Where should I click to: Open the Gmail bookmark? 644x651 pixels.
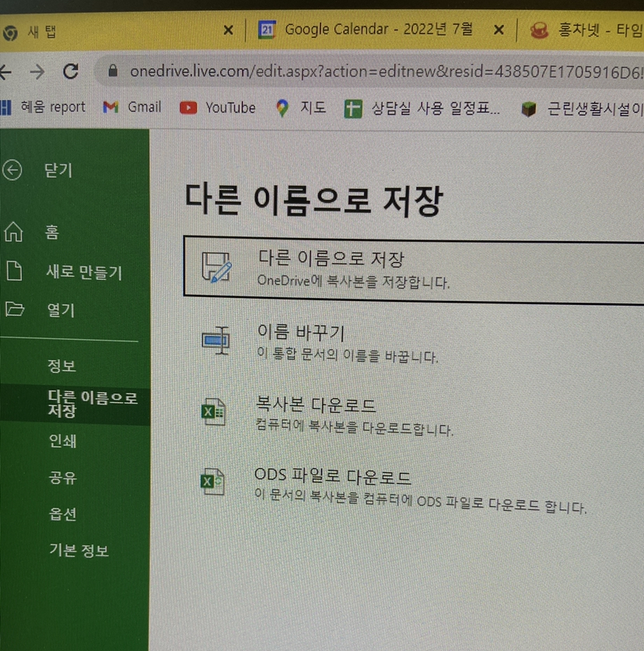pos(132,107)
